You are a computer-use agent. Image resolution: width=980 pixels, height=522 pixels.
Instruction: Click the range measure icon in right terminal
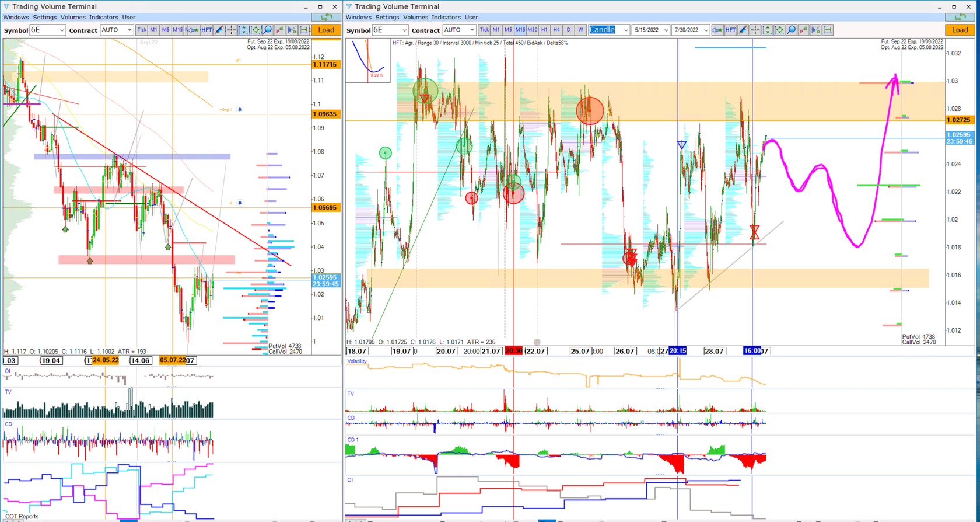click(x=828, y=30)
